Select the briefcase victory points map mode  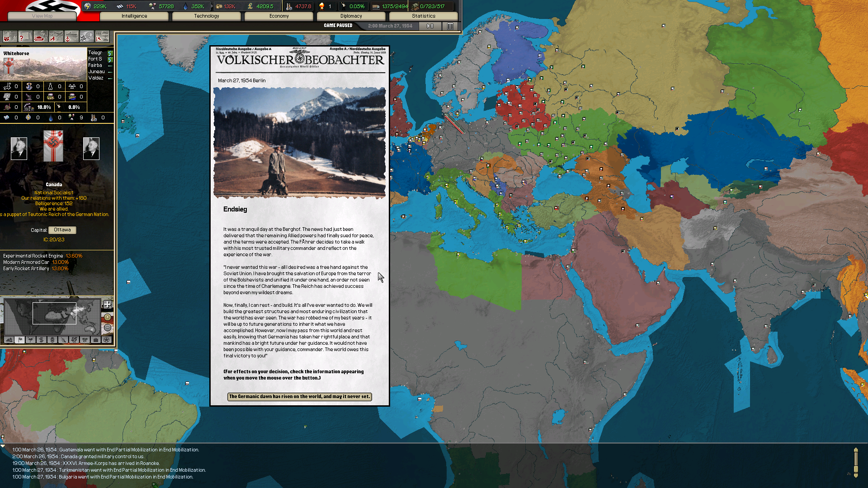coord(95,340)
